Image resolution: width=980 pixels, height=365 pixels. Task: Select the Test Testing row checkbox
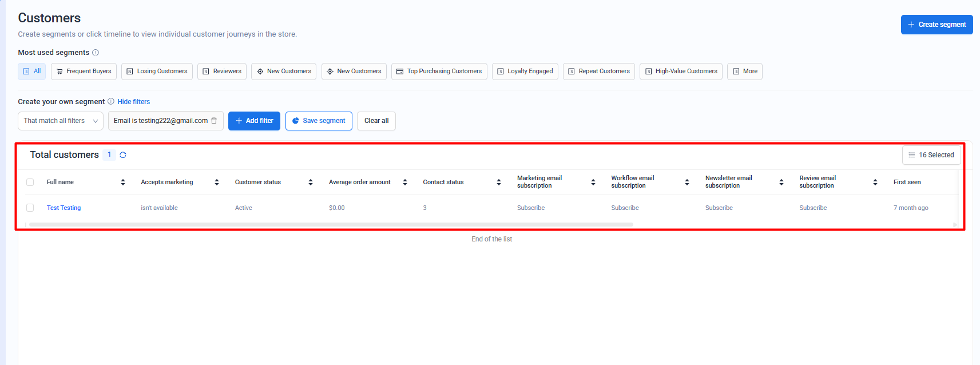pyautogui.click(x=30, y=208)
